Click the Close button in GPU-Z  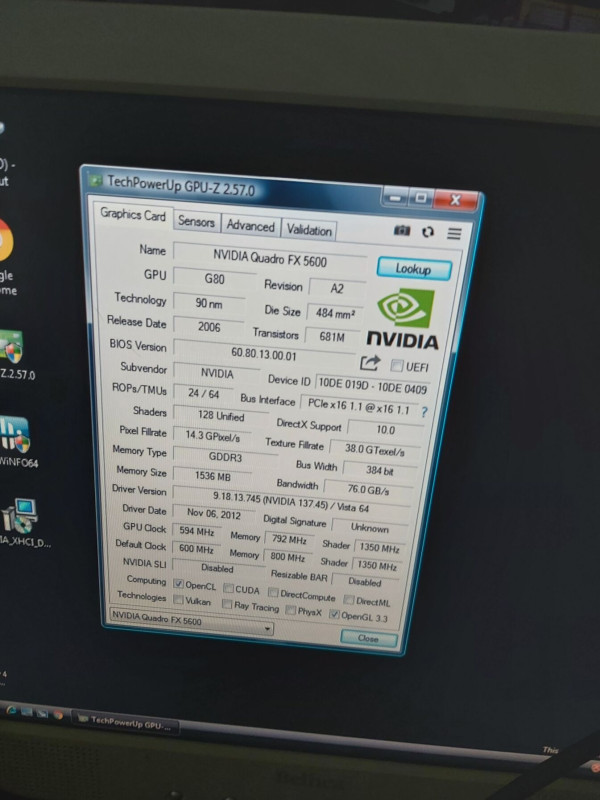tap(368, 638)
